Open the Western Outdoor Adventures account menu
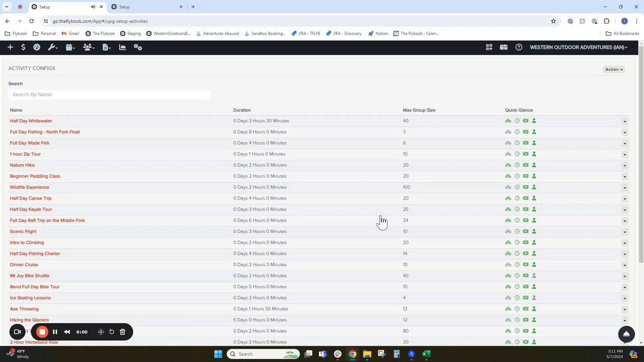The height and width of the screenshot is (362, 644). [579, 47]
